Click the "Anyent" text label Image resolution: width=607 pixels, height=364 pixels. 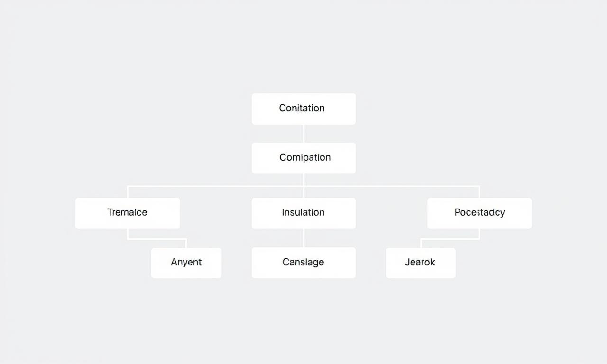coord(186,262)
